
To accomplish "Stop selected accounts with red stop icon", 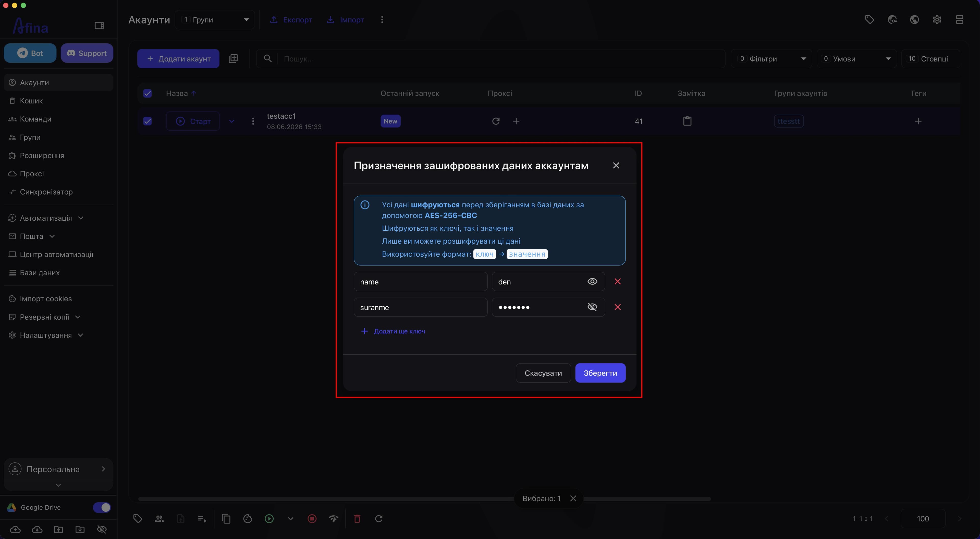I will (312, 518).
